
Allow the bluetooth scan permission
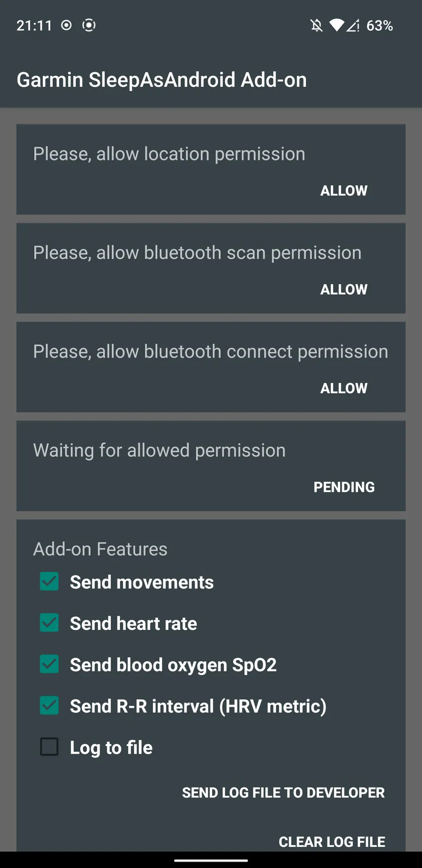[x=344, y=290]
